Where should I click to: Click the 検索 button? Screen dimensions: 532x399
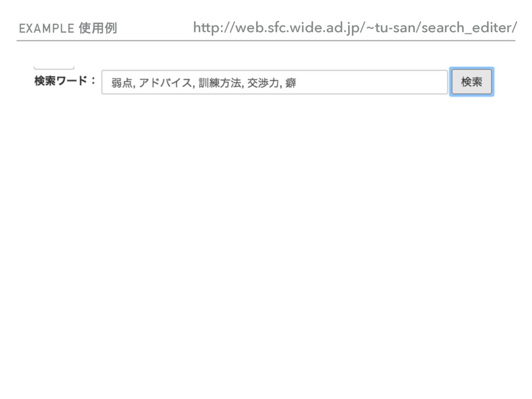[471, 82]
